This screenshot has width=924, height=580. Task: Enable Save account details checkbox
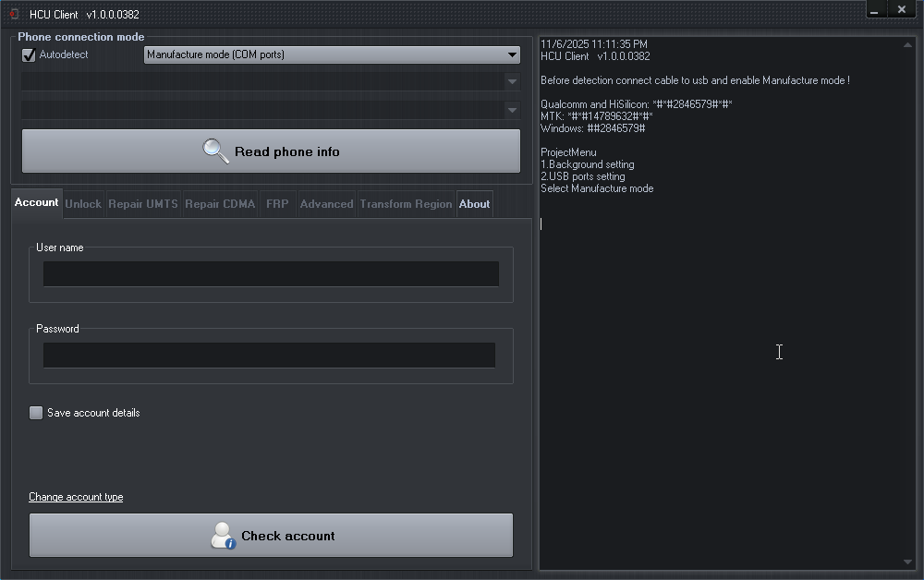(x=36, y=413)
